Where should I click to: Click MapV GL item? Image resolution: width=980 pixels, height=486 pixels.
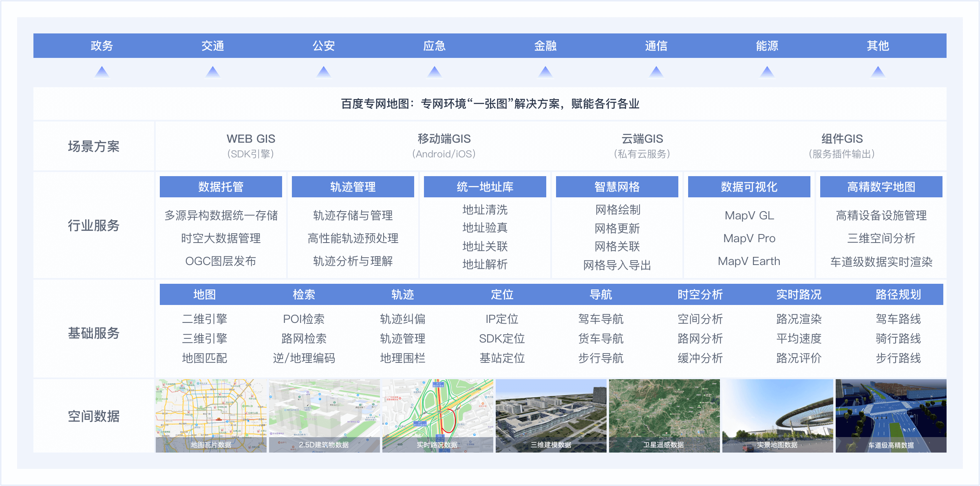click(x=749, y=215)
